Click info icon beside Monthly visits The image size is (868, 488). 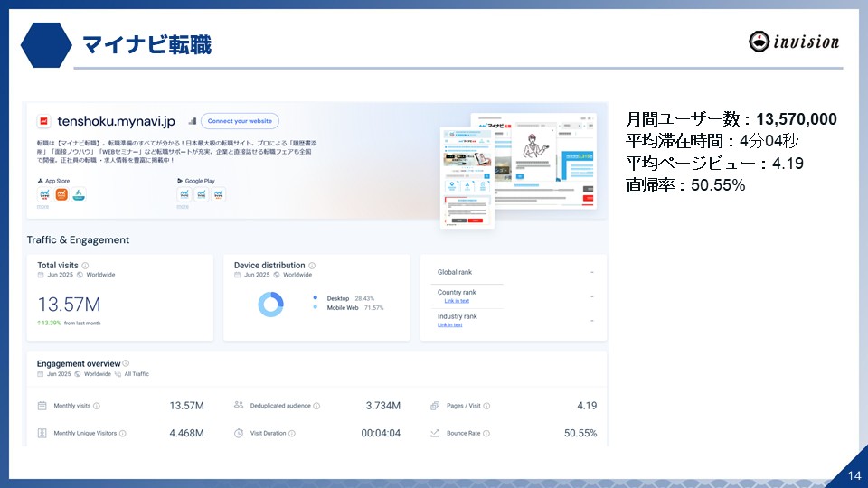pos(97,406)
